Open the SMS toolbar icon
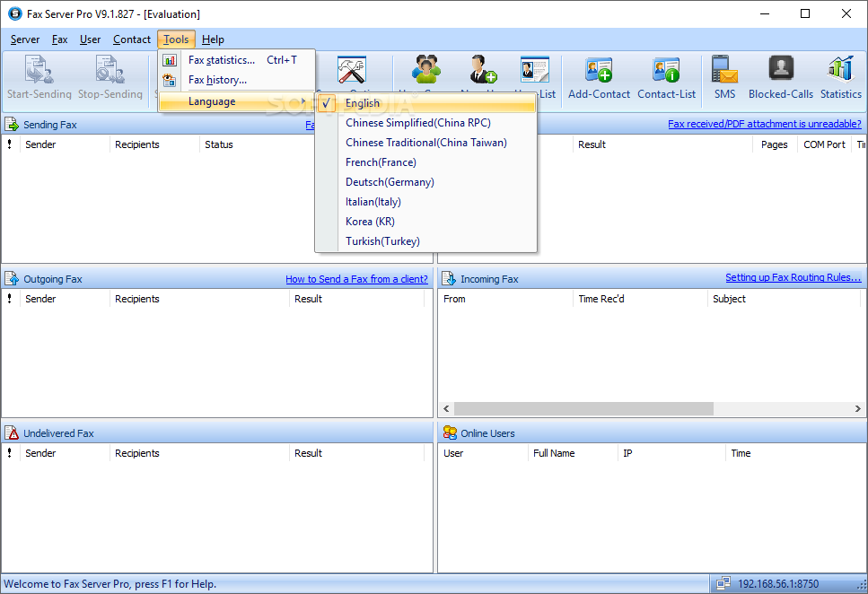Screen dimensions: 868x594 coord(724,69)
